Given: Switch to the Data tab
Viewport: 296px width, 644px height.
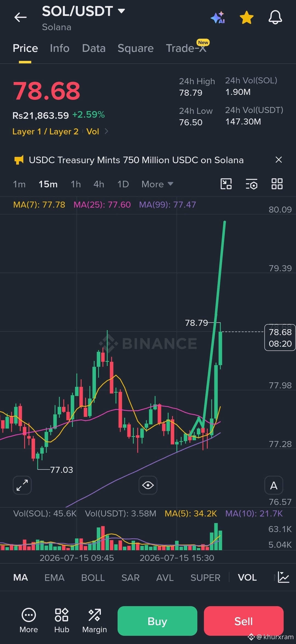Looking at the screenshot, I should 94,48.
